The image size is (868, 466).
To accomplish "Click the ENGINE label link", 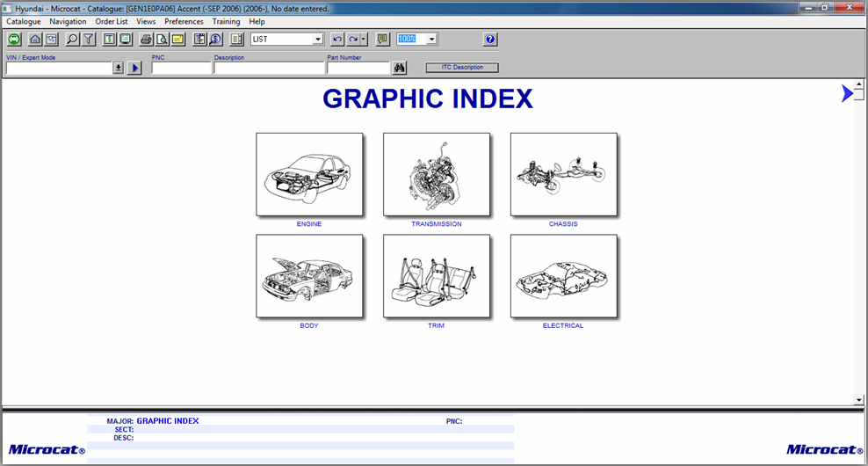I will (309, 224).
